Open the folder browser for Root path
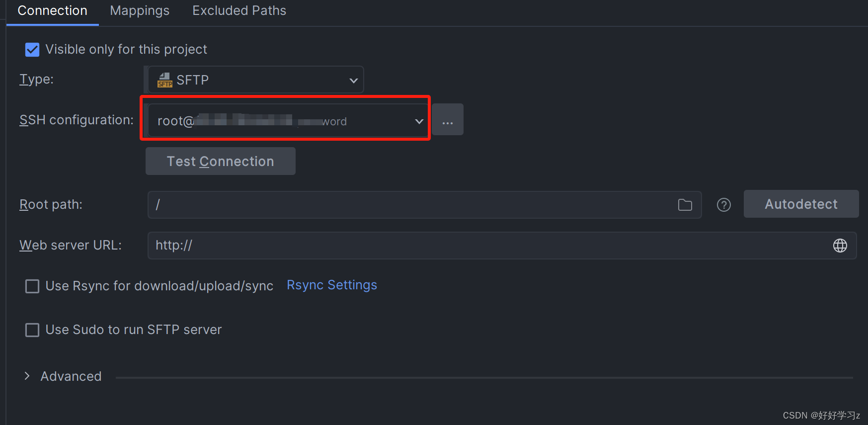The height and width of the screenshot is (425, 868). (x=685, y=204)
